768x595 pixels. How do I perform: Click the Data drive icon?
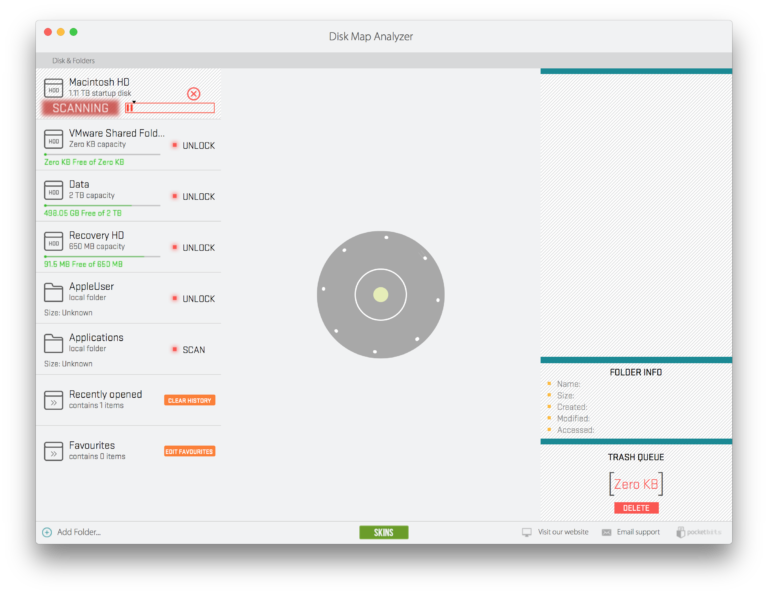coord(53,190)
